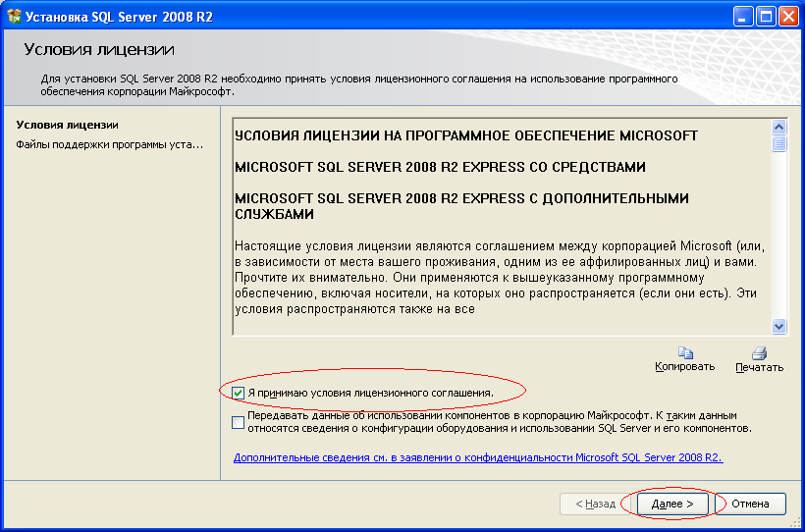Maximize the installer window

[766, 18]
